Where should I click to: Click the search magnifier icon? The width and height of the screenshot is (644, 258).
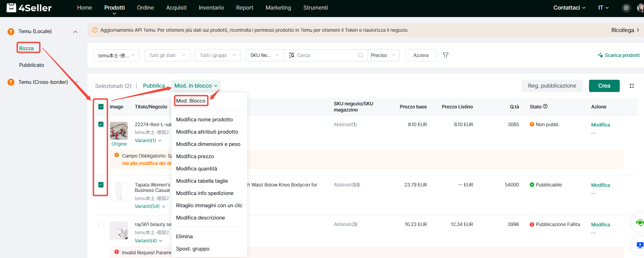coord(360,55)
